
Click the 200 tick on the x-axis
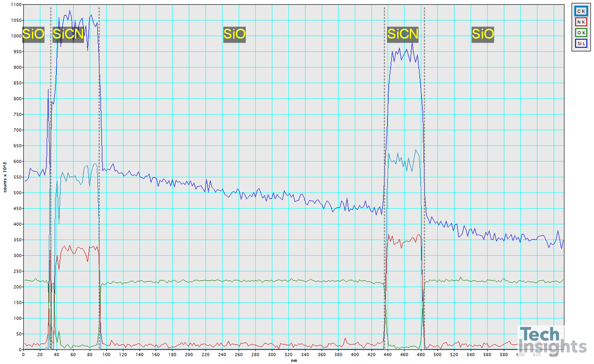click(x=189, y=355)
